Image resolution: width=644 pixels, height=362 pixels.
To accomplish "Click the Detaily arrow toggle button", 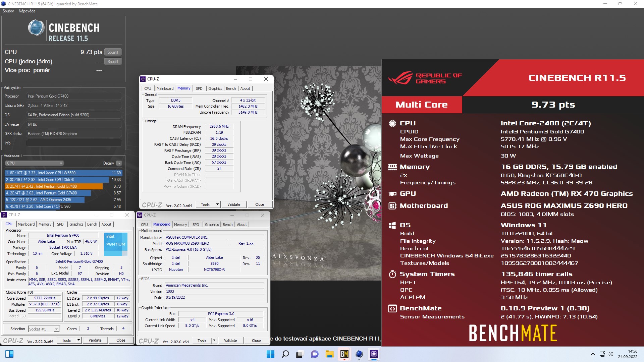I will point(119,163).
